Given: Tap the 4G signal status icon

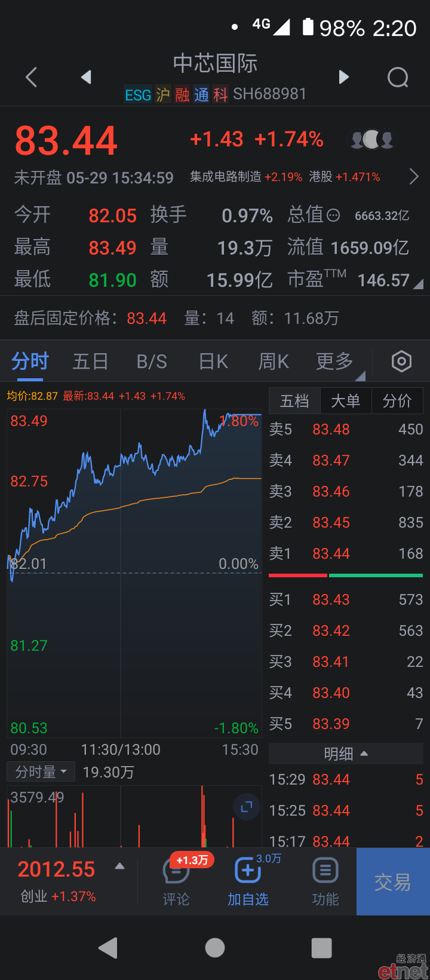Looking at the screenshot, I should tap(271, 26).
